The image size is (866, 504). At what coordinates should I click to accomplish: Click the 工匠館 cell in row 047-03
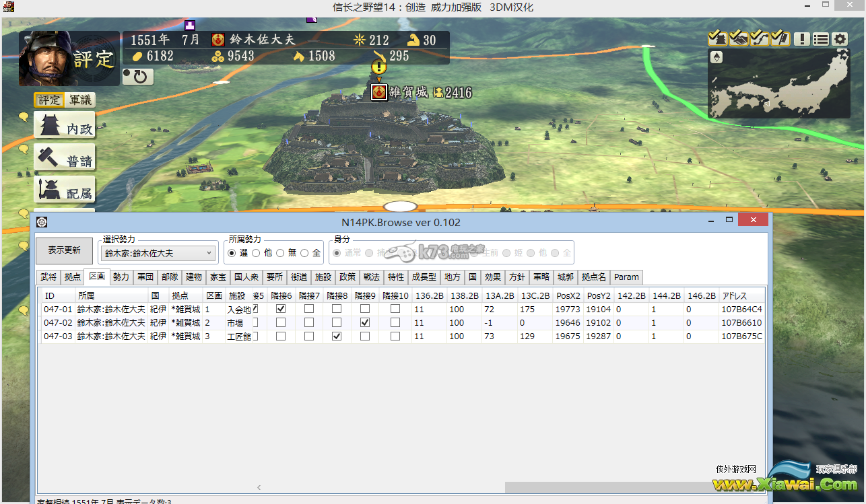coord(238,336)
